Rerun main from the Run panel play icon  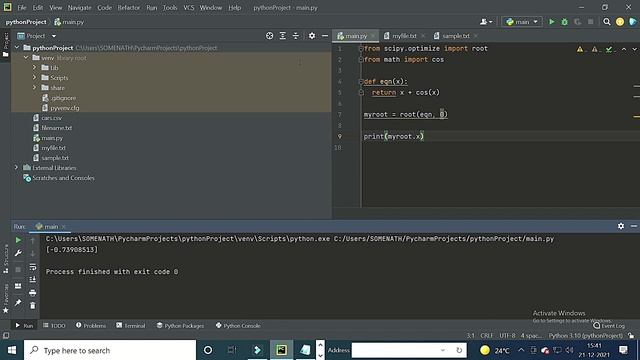(18, 240)
